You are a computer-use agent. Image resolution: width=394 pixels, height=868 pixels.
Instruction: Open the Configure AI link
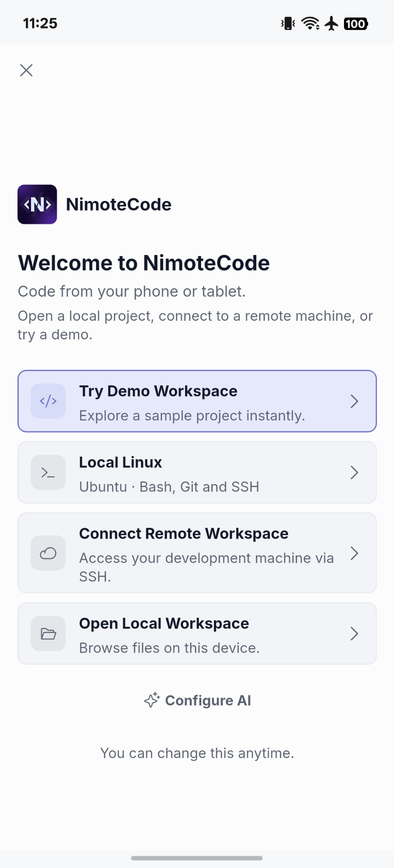click(x=197, y=701)
